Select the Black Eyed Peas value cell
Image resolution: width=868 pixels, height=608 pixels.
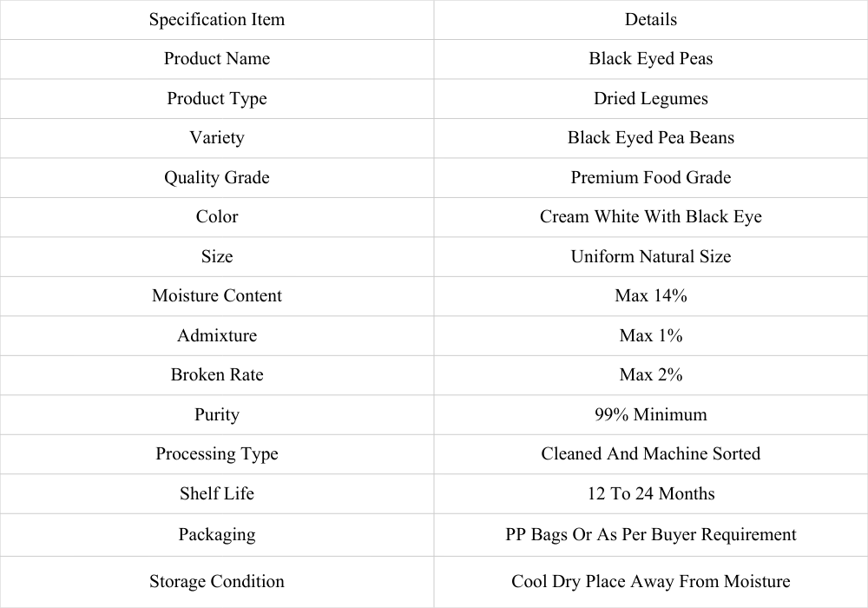coord(650,59)
